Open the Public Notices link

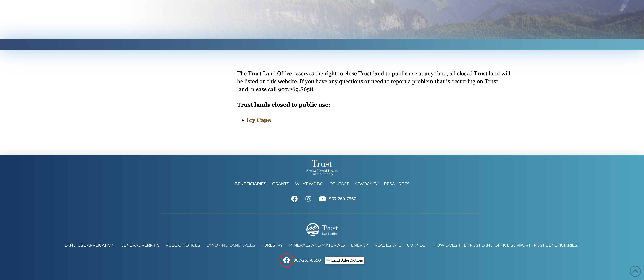click(x=183, y=245)
